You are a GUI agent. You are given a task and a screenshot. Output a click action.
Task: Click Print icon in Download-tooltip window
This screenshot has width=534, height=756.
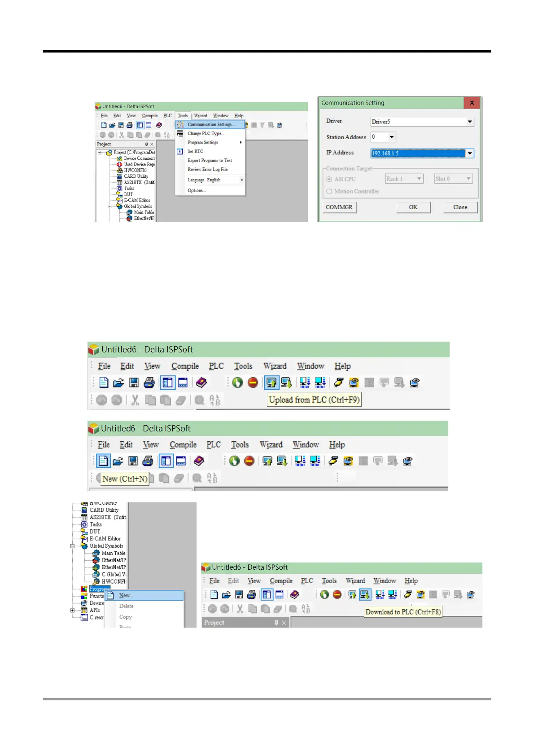point(252,595)
